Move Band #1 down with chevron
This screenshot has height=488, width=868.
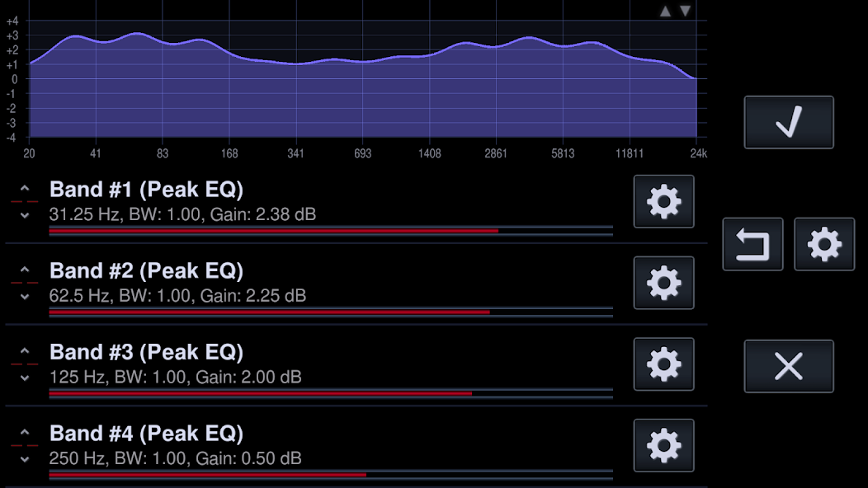point(25,215)
